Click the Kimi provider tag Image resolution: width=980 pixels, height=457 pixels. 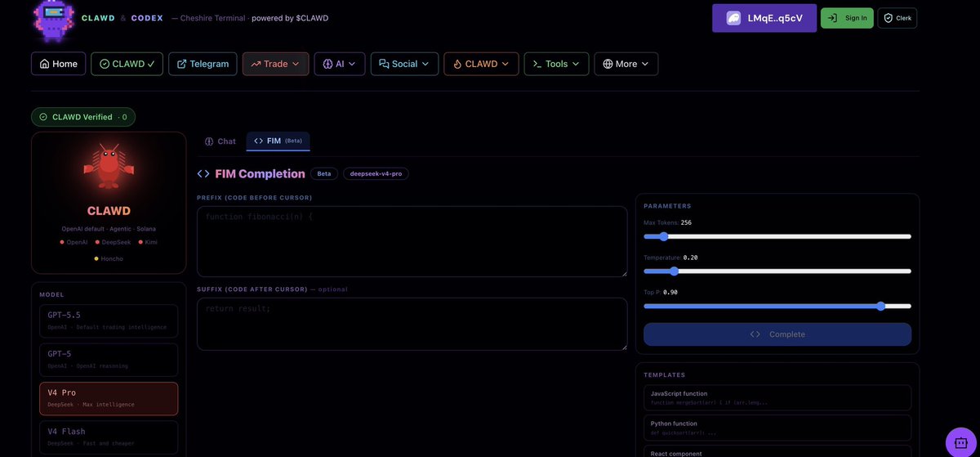tap(147, 241)
